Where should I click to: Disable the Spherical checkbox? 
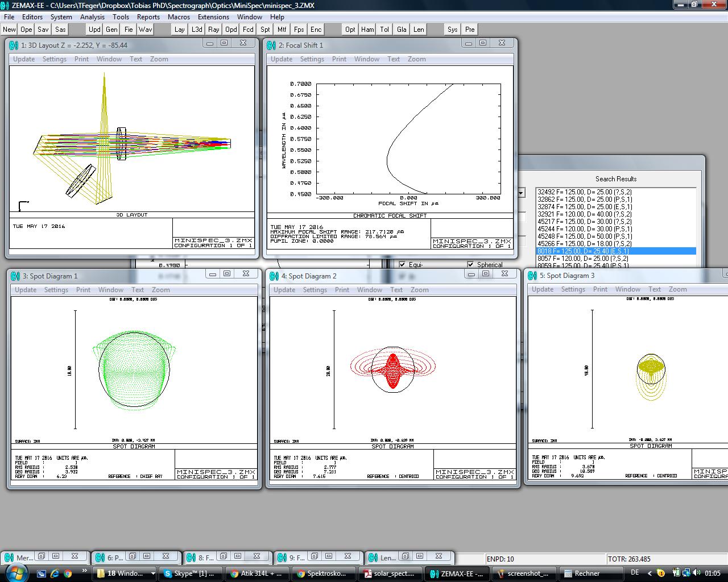point(470,264)
